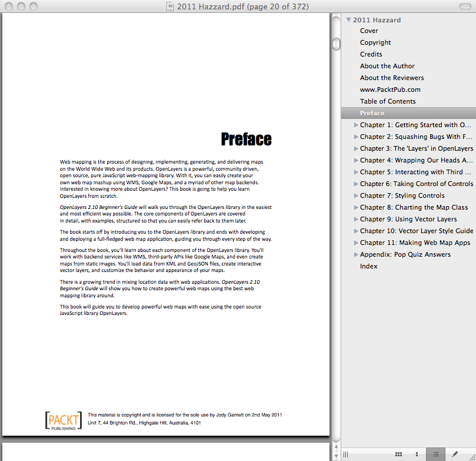Image resolution: width=476 pixels, height=461 pixels.
Task: Switch sidebar to thumbnails view
Action: click(417, 455)
